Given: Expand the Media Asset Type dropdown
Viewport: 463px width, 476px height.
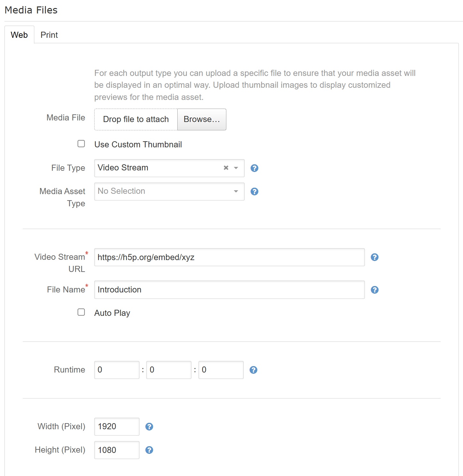Looking at the screenshot, I should (x=236, y=191).
